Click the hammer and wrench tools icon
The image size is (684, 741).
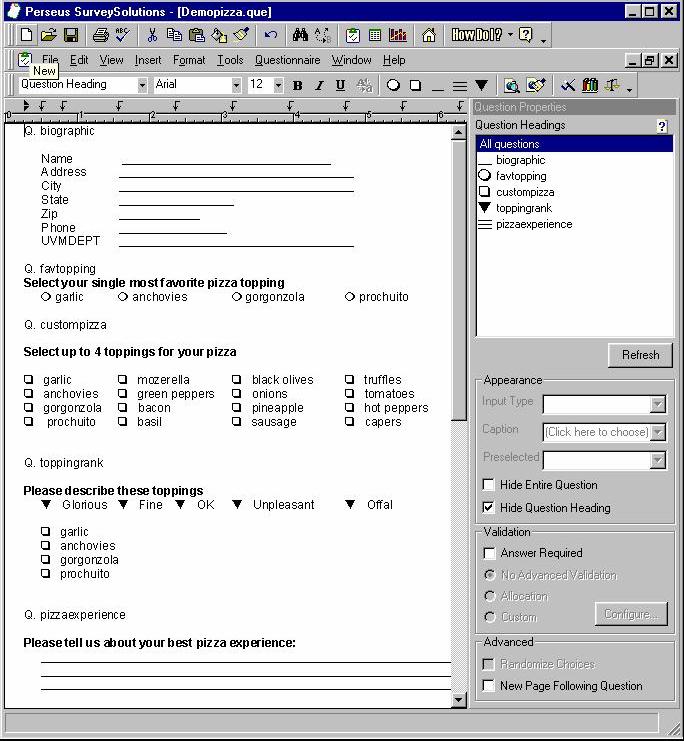568,86
